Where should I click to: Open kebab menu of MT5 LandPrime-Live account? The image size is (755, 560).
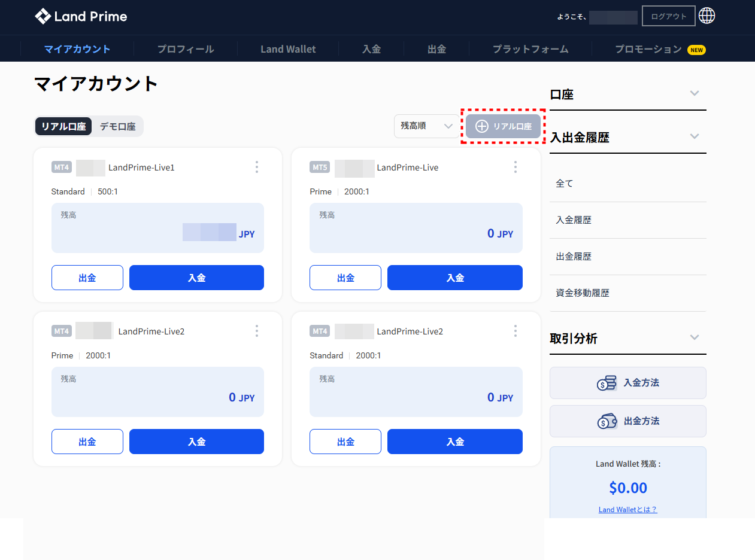click(516, 167)
